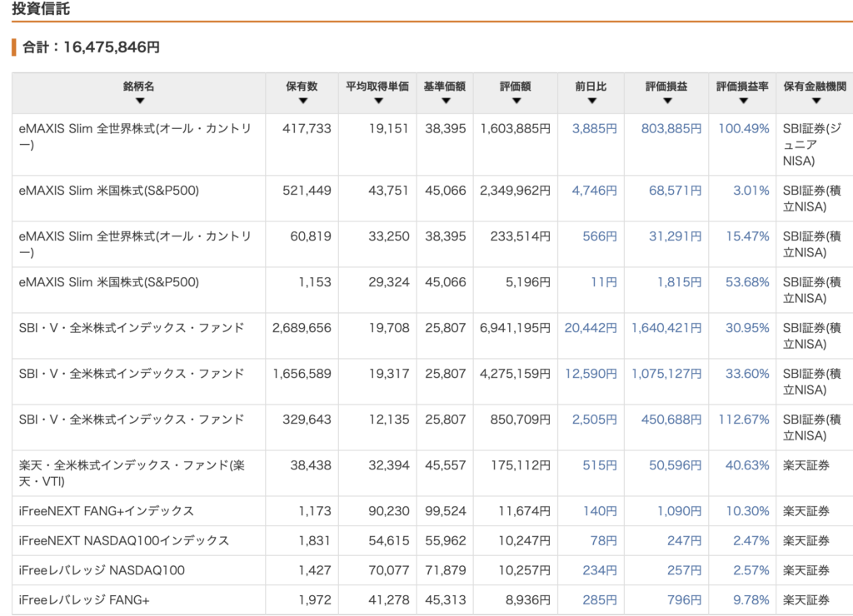Click 評価損益率 value 112.67%
This screenshot has height=616, width=853.
(x=744, y=420)
